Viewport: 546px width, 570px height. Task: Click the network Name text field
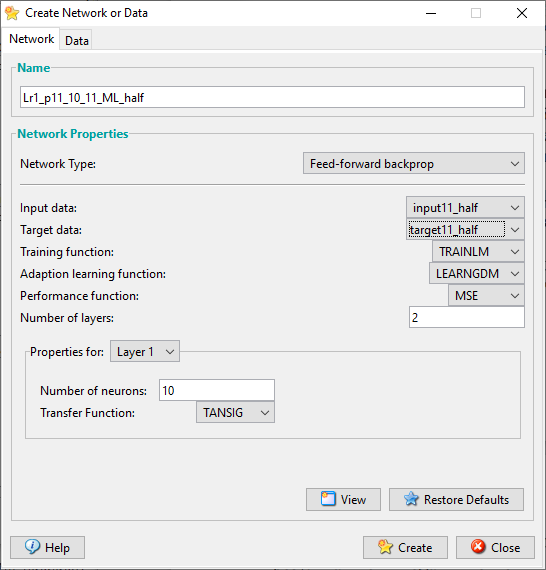click(x=272, y=97)
